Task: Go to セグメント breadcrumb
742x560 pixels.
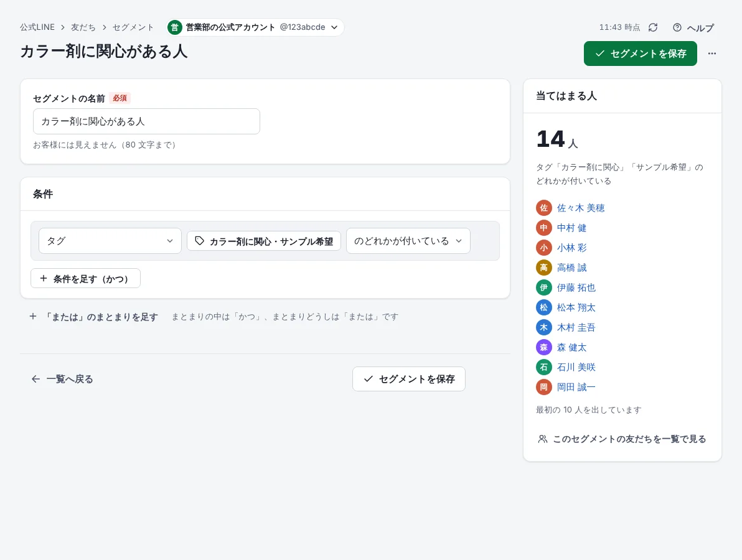Action: (x=133, y=27)
